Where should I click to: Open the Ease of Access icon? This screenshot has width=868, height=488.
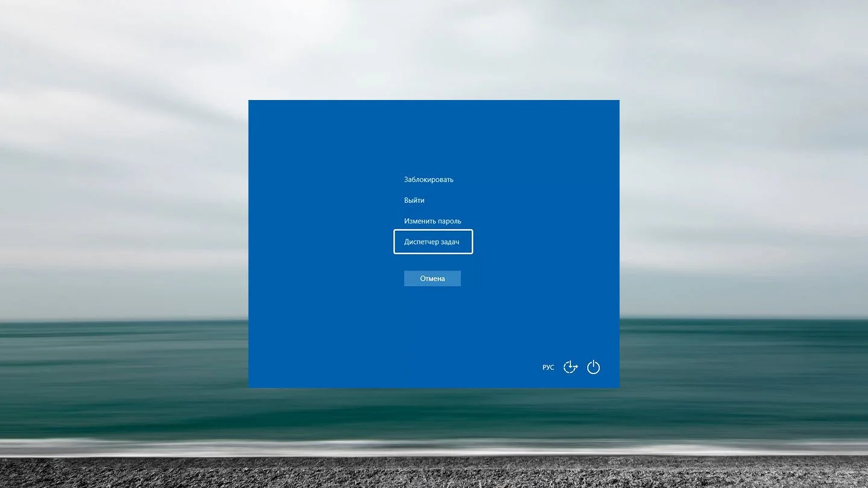click(570, 367)
